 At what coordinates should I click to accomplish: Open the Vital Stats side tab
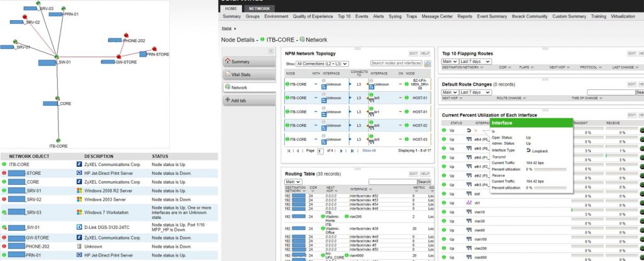pyautogui.click(x=250, y=74)
